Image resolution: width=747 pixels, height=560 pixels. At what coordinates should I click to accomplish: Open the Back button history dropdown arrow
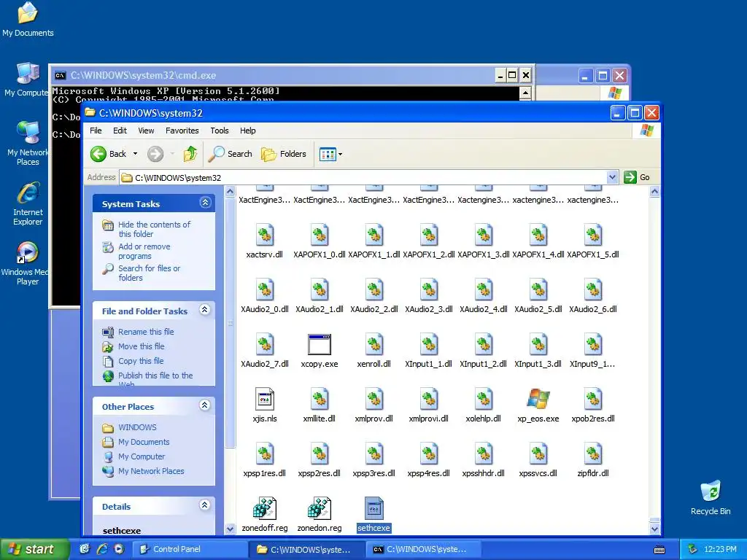(x=135, y=154)
